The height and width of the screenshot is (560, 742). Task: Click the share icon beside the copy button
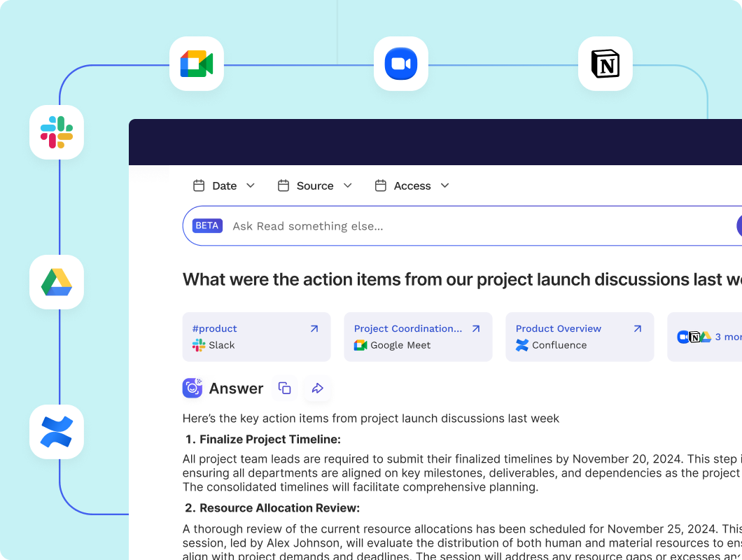[317, 388]
